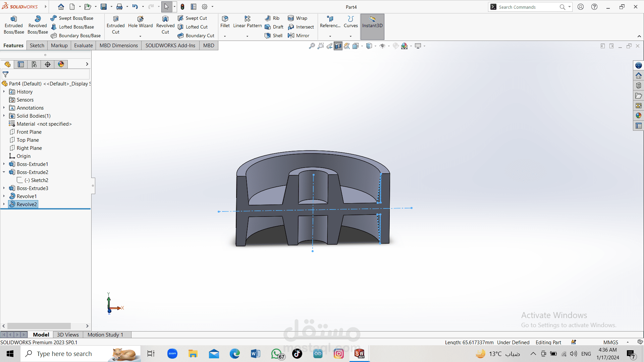Expand the Annotations node
644x362 pixels.
4,108
